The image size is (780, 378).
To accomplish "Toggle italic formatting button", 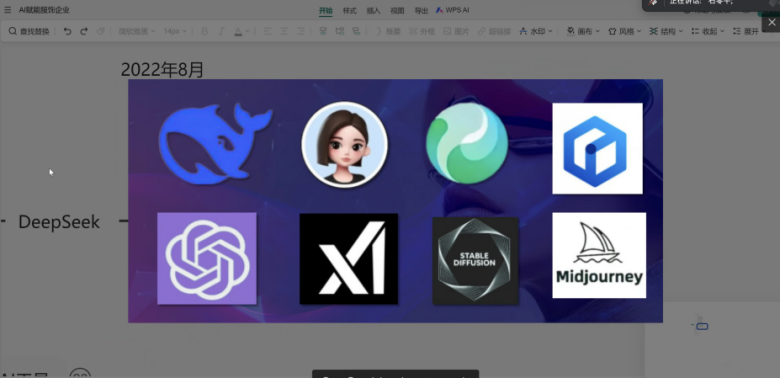I will coord(221,31).
